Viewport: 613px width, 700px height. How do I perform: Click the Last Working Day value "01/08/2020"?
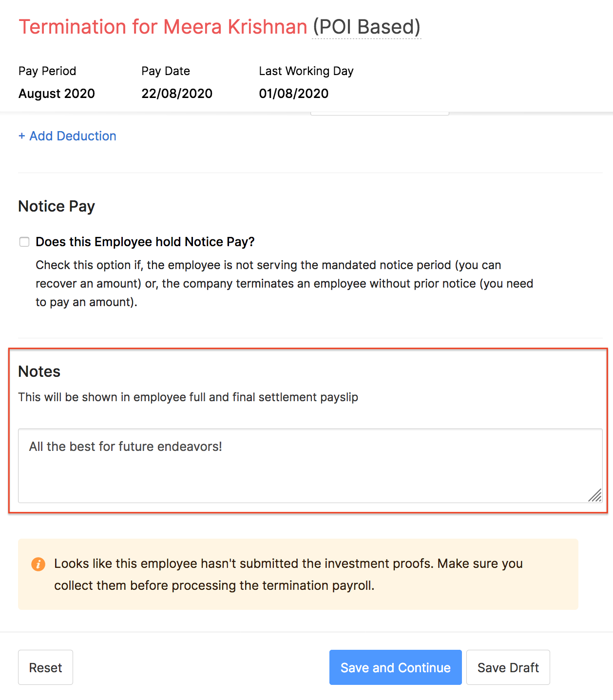[293, 94]
